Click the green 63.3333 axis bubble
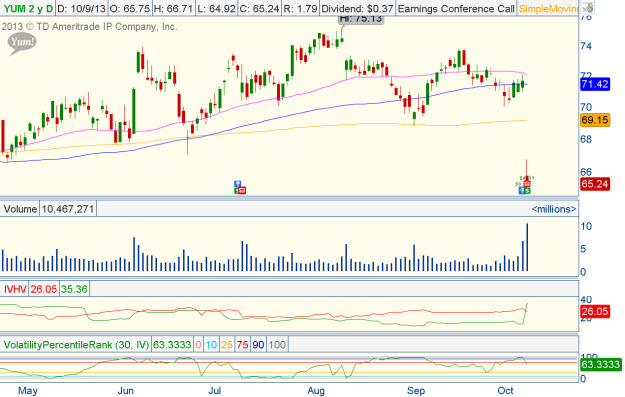Screen dimensions: 625x397 tap(600, 364)
